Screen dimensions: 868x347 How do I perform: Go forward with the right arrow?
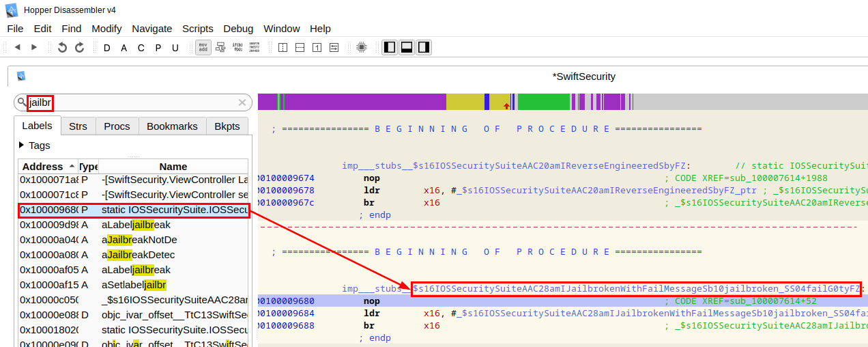tap(34, 47)
